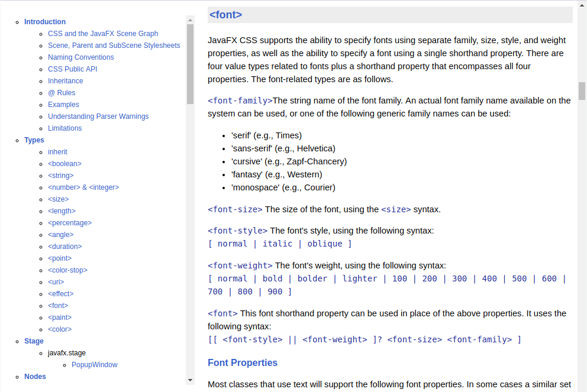Viewport: 587px width, 392px height.
Task: Select the Naming Conventions topic
Action: pyautogui.click(x=80, y=57)
